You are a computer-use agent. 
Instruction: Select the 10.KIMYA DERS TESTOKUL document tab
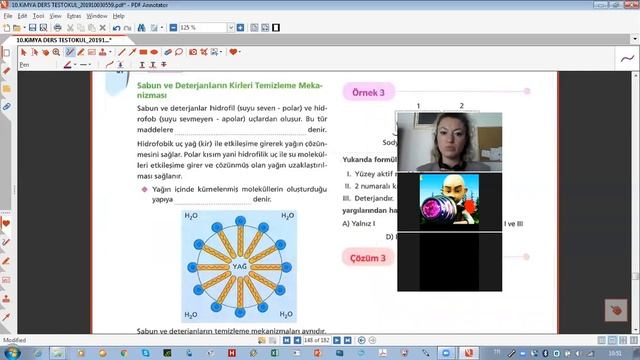(64, 40)
